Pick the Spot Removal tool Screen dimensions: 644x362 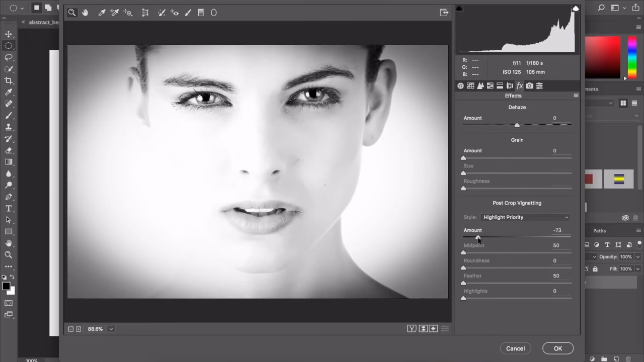161,13
